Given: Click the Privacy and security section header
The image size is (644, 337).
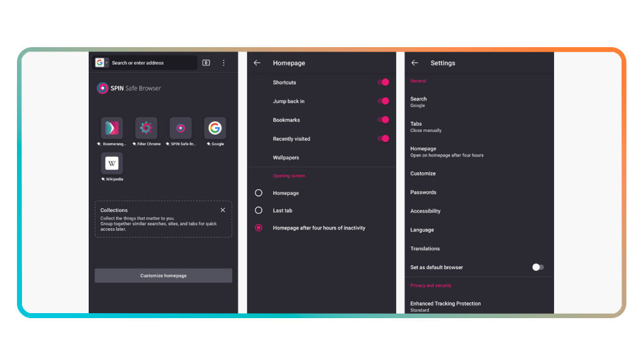Looking at the screenshot, I should (430, 285).
